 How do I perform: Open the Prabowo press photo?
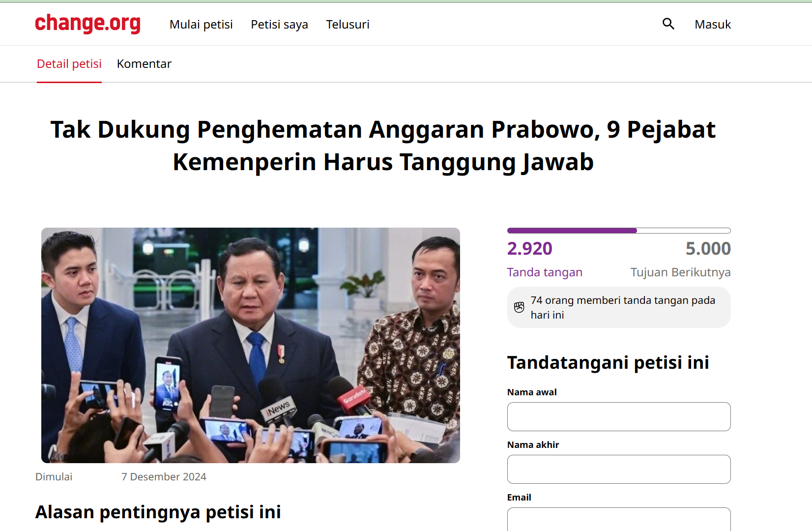[251, 345]
